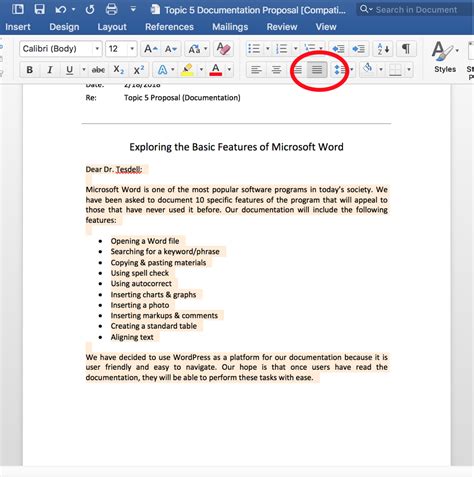Open the Layout tab
474x477 pixels.
point(112,27)
